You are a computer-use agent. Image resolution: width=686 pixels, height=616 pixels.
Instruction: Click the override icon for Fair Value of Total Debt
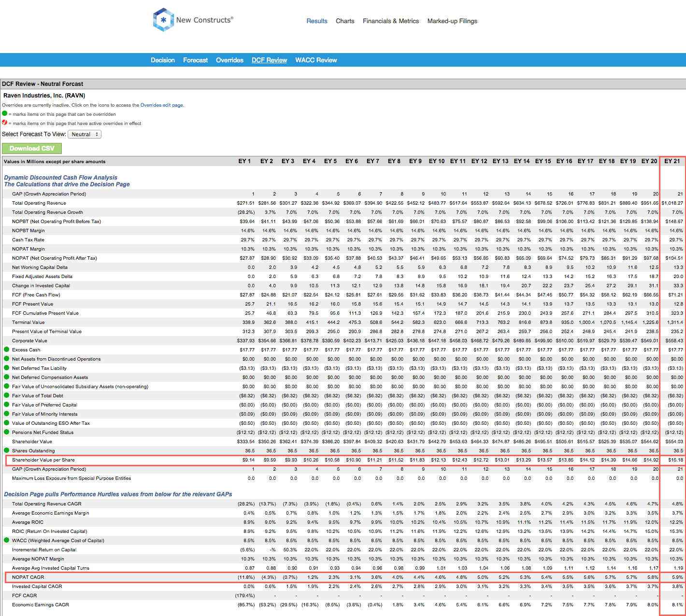point(6,395)
